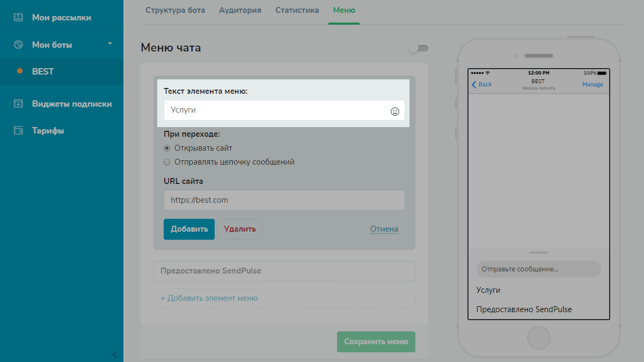Click the orange dot next to BEST bot
The image size is (644, 362).
point(20,71)
